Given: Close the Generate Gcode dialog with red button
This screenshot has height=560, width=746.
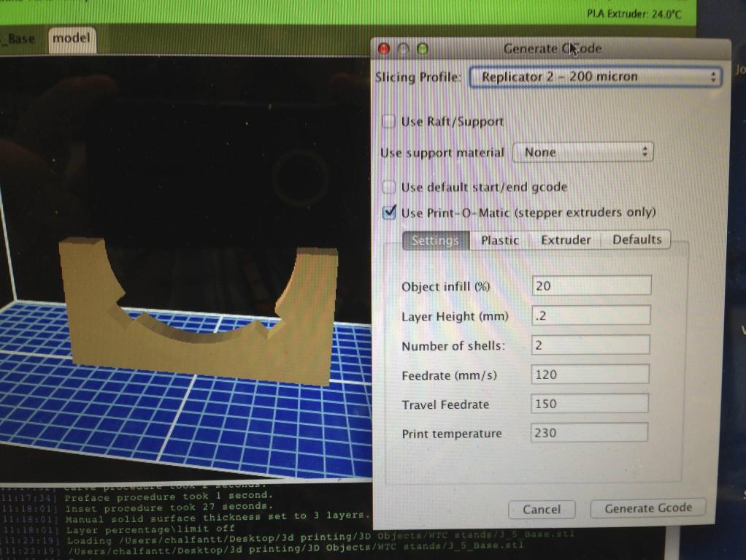Looking at the screenshot, I should (385, 49).
